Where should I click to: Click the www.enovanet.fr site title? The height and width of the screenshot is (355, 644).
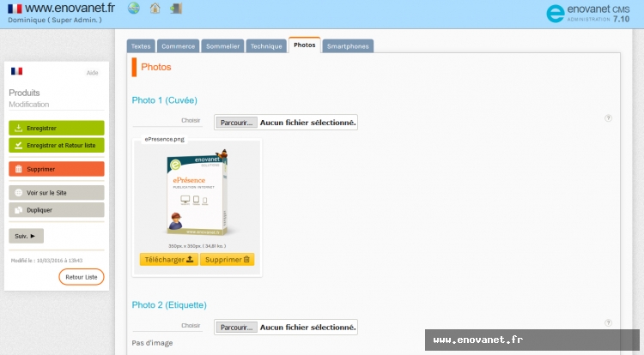70,8
